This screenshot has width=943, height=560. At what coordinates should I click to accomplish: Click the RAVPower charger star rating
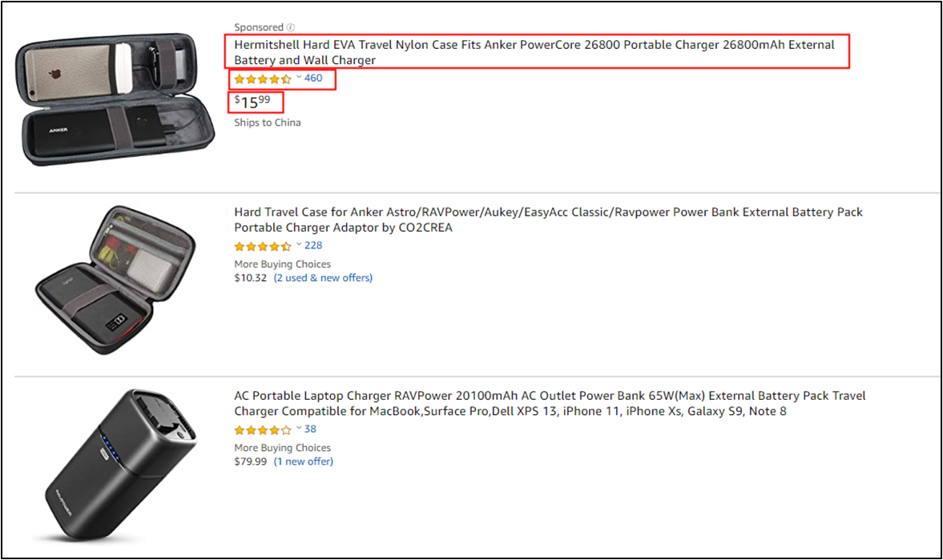263,429
